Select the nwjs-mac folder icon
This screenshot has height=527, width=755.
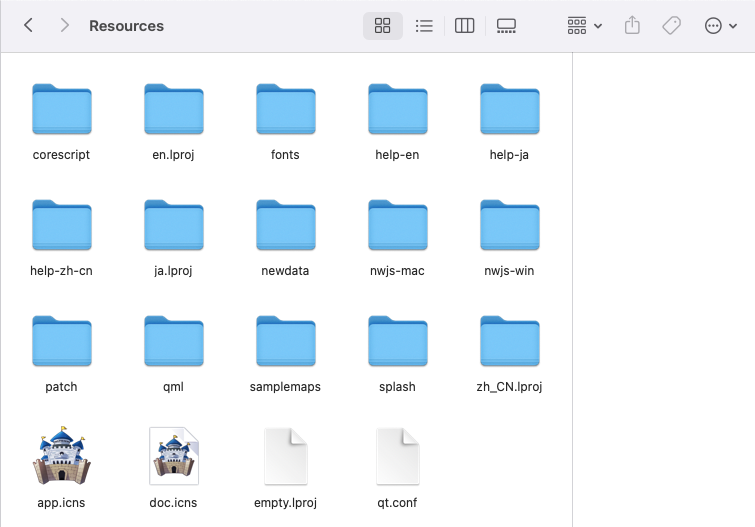click(398, 225)
